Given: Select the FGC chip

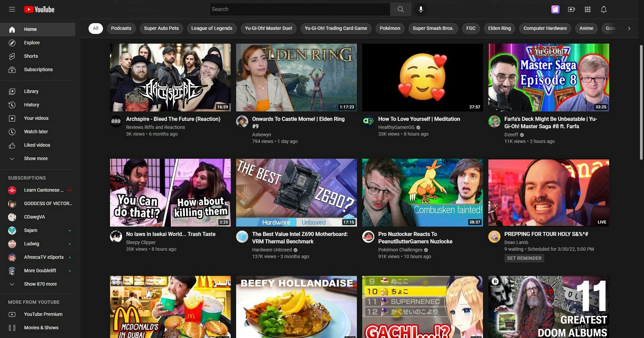Looking at the screenshot, I should (x=471, y=29).
